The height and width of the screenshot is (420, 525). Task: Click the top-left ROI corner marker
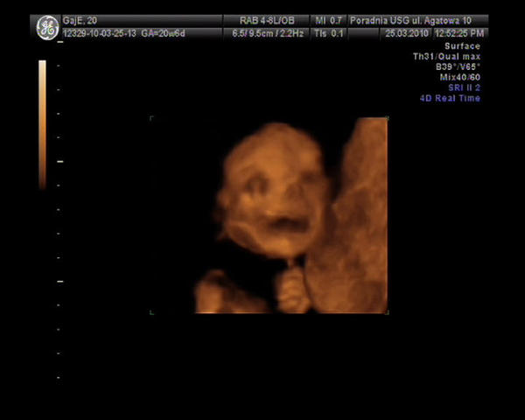click(x=152, y=118)
